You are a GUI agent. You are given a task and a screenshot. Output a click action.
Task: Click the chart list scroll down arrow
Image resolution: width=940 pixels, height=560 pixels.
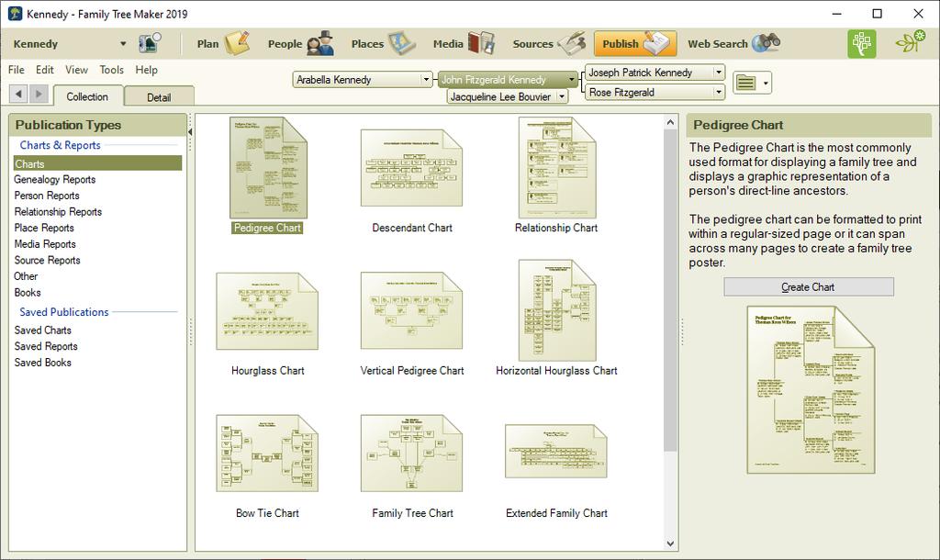click(x=670, y=543)
